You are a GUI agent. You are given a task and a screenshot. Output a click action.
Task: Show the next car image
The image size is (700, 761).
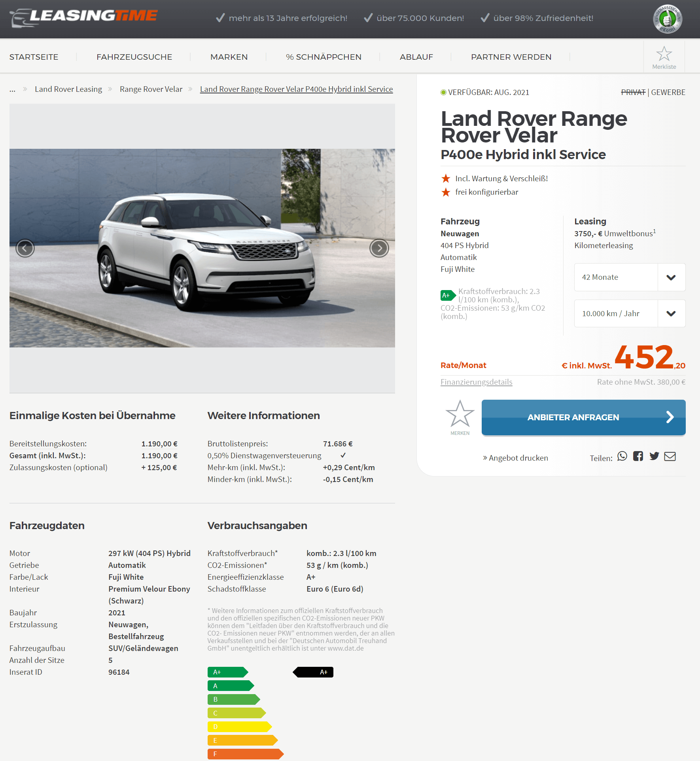click(x=379, y=248)
